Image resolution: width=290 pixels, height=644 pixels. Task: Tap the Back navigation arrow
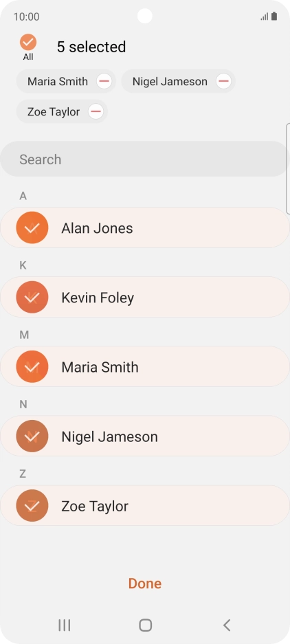(x=226, y=625)
